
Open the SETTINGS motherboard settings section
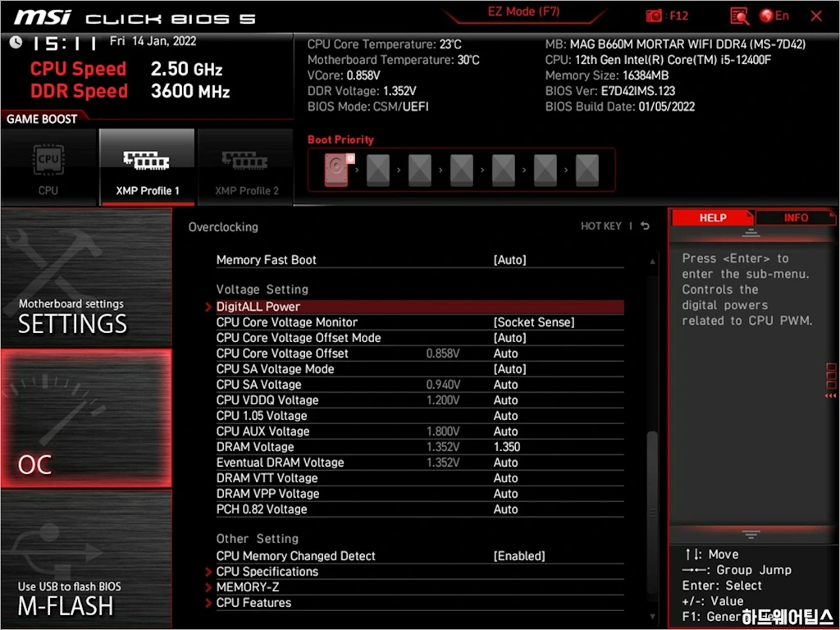[86, 278]
